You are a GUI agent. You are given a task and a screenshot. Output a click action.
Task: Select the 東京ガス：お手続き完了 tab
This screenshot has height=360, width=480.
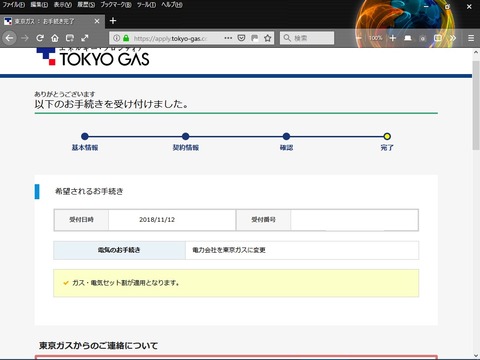click(52, 21)
